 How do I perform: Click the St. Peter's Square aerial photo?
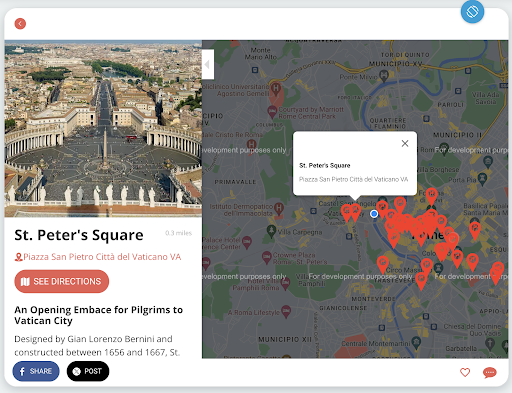(103, 129)
